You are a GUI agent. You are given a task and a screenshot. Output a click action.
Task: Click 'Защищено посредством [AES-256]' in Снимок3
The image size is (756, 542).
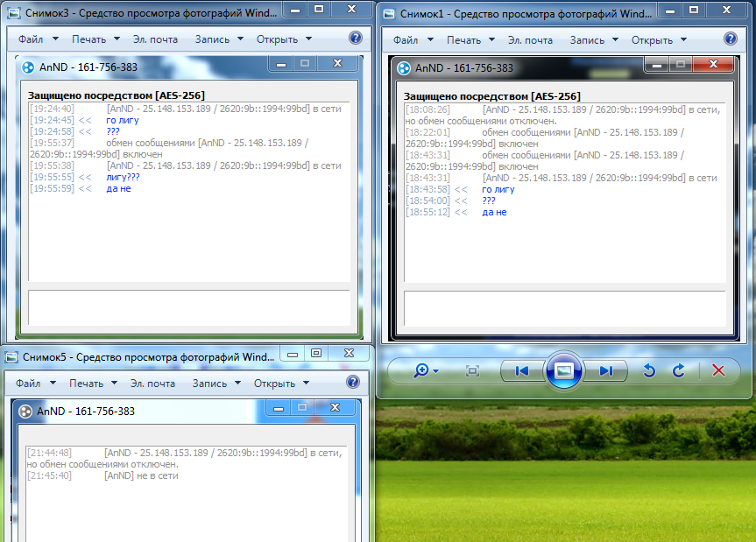click(117, 95)
